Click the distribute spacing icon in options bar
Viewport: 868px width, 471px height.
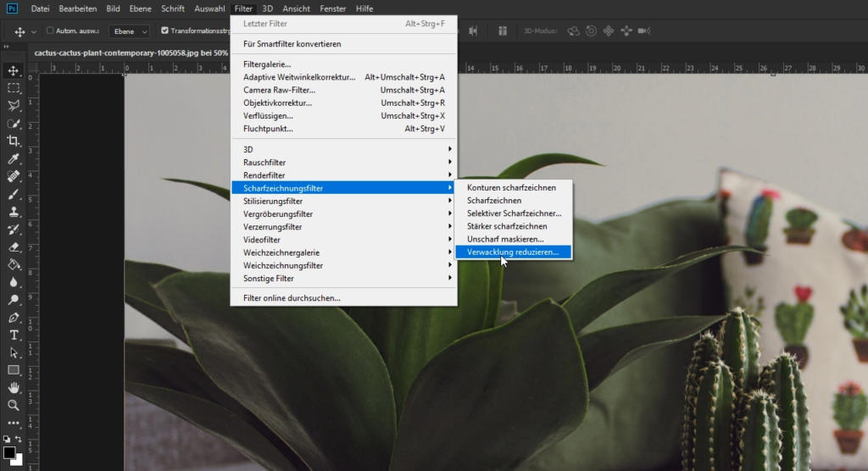coord(503,31)
